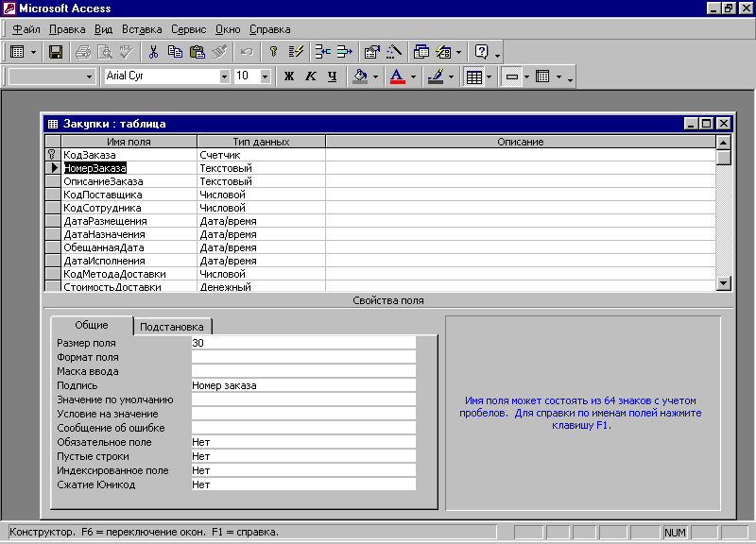Expand the object selector combo box
Screen dimensions: 756x544
point(89,76)
